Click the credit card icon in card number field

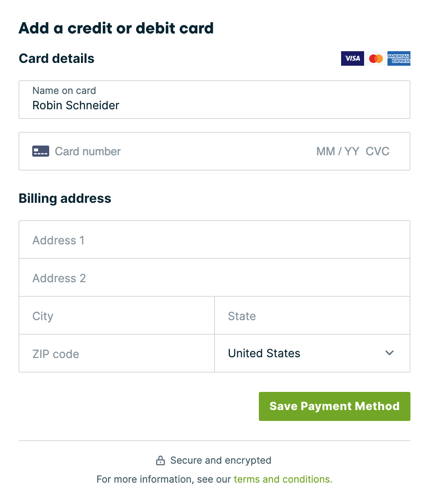40,151
